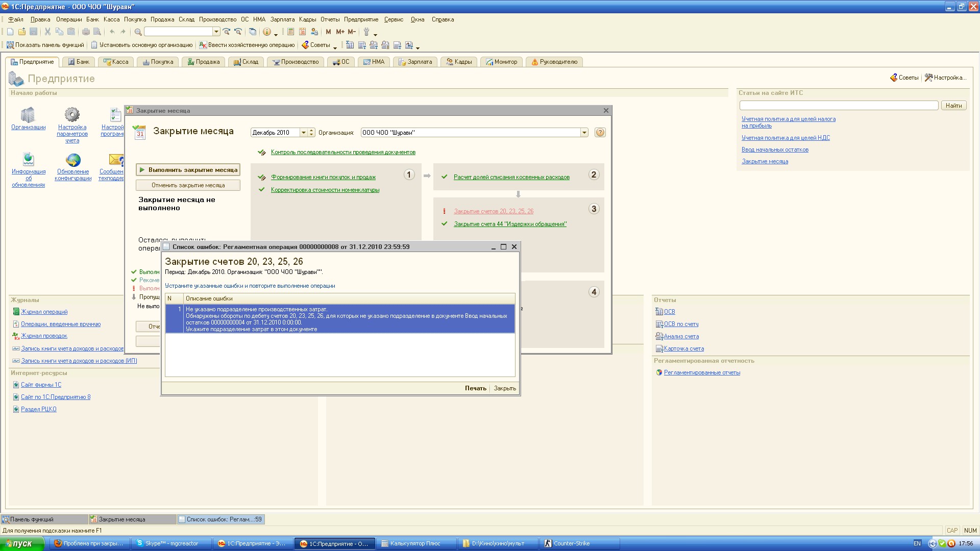Click the ИТС article search field
980x551 pixels.
click(x=839, y=106)
